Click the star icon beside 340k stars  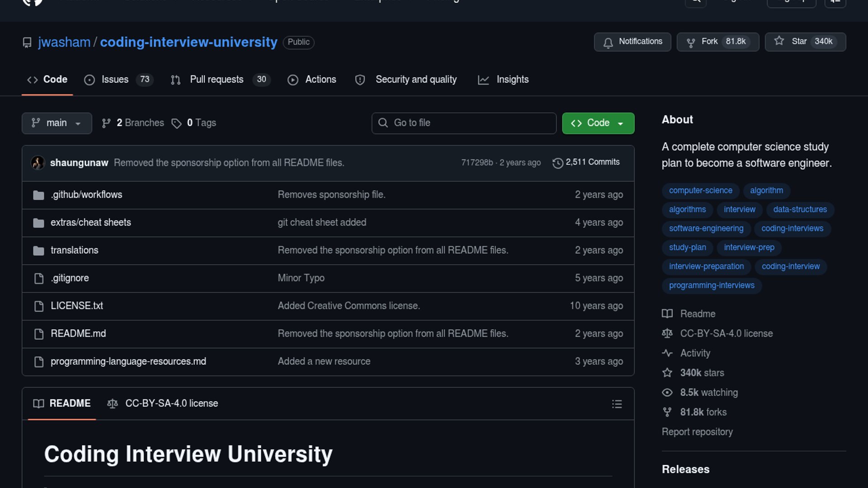click(667, 373)
